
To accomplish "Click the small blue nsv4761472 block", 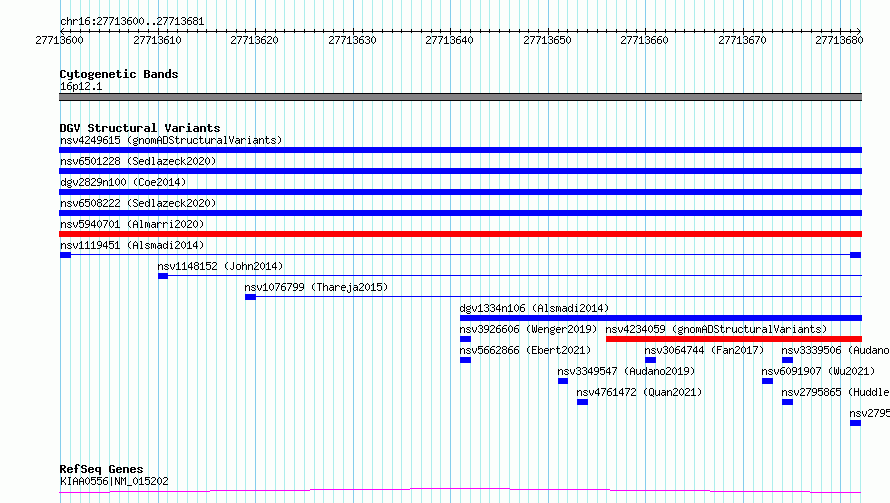I will 582,402.
